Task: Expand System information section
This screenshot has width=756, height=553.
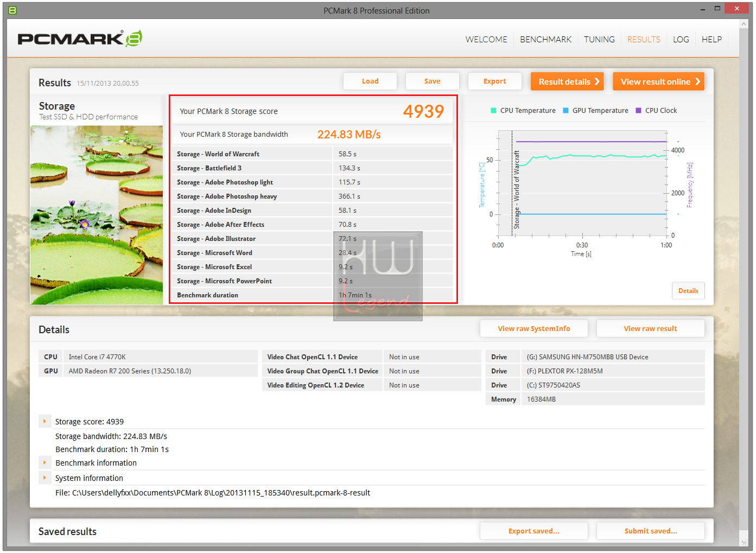Action: pos(45,478)
